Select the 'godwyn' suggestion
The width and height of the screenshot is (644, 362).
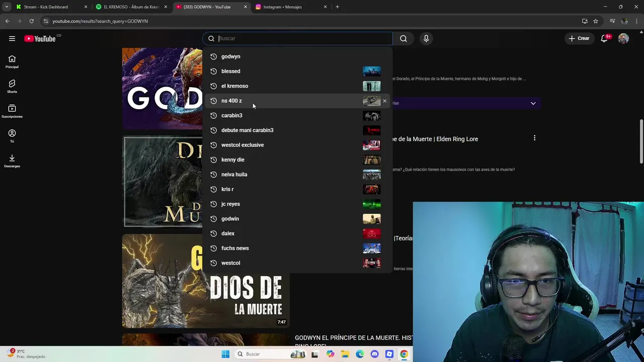[297, 56]
